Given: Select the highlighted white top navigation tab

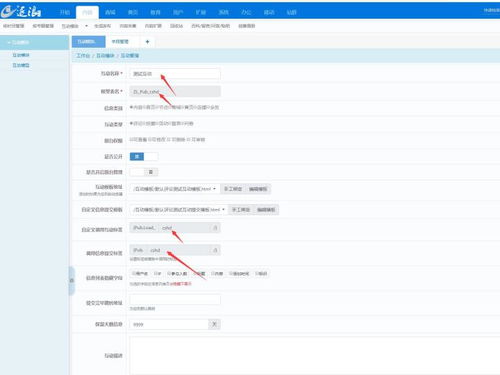Looking at the screenshot, I should (87, 12).
